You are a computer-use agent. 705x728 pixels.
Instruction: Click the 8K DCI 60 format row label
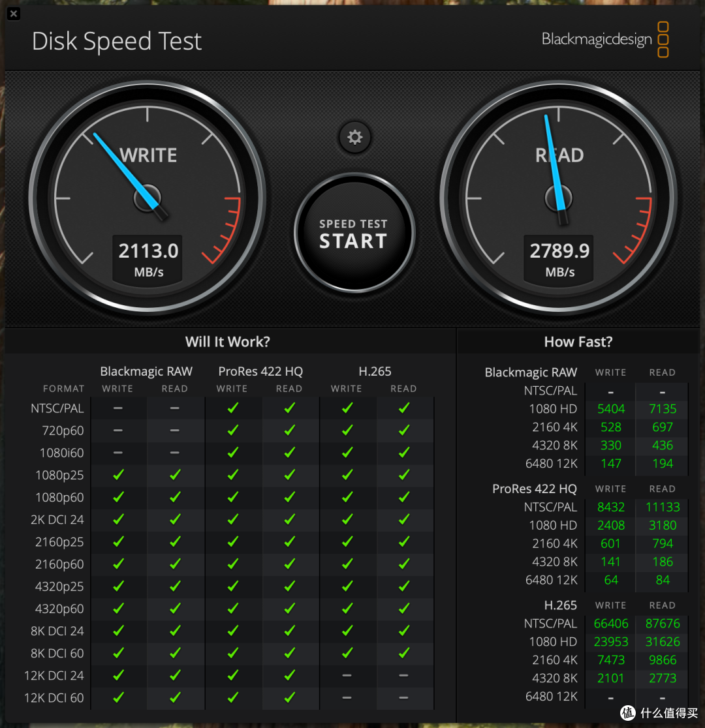point(57,654)
